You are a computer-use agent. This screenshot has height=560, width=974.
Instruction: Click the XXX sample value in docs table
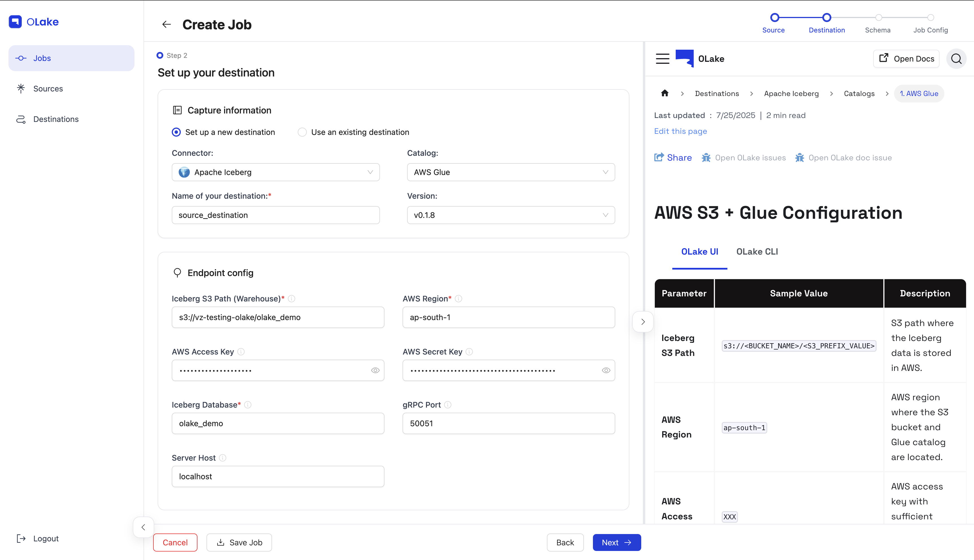coord(729,517)
